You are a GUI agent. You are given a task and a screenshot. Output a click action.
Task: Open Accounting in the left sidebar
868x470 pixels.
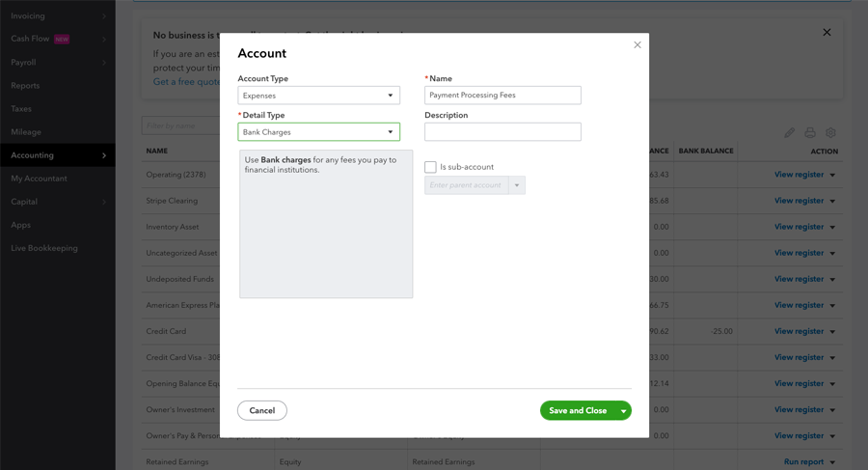tap(57, 155)
